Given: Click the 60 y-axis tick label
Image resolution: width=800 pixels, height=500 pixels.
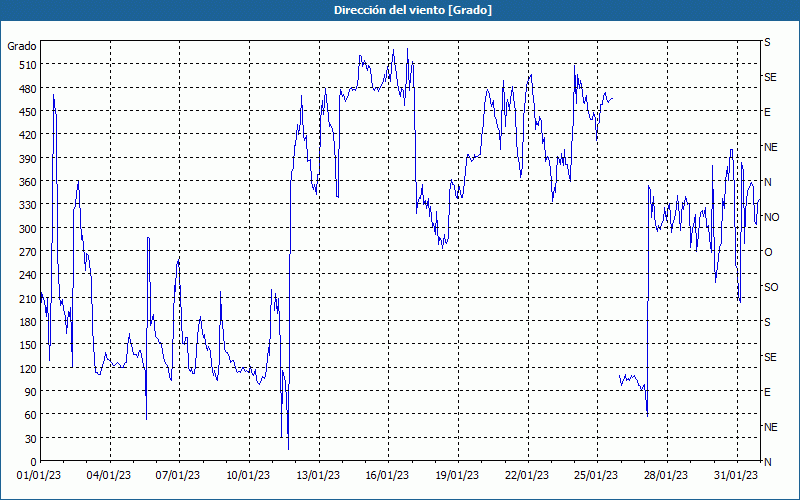Looking at the screenshot, I should [x=31, y=415].
